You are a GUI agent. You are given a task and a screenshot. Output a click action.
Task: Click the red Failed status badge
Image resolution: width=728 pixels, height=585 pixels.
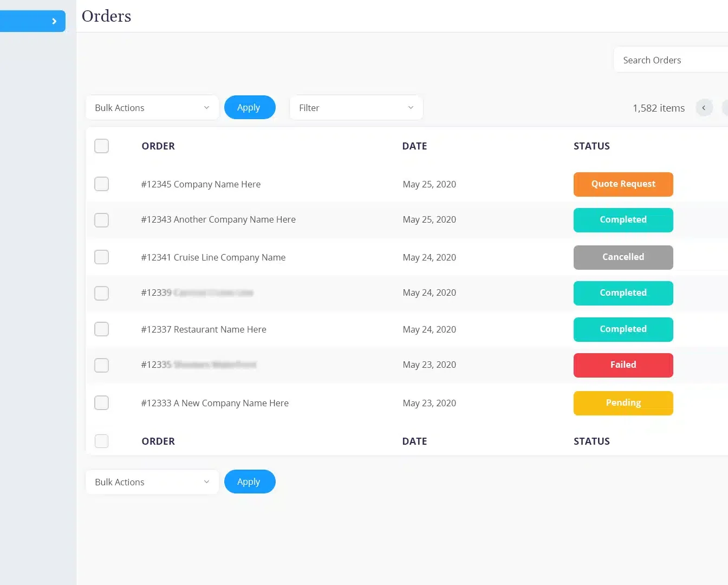pyautogui.click(x=623, y=365)
